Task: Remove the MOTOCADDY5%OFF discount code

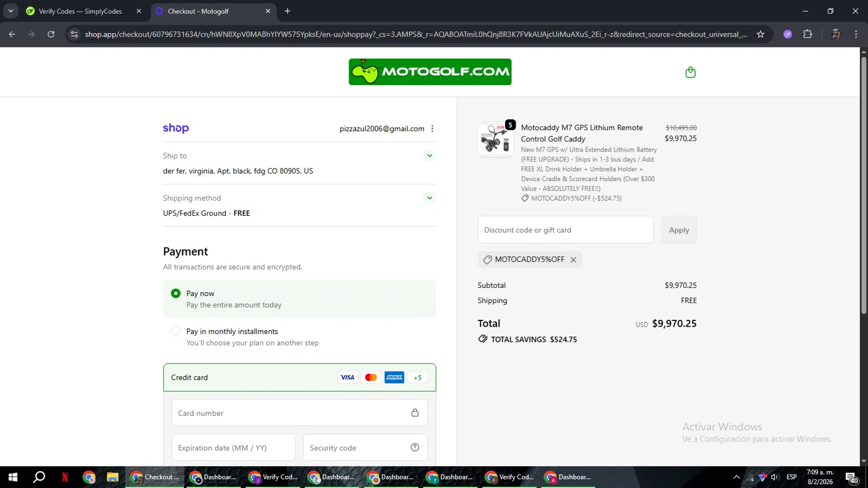Action: [x=573, y=260]
